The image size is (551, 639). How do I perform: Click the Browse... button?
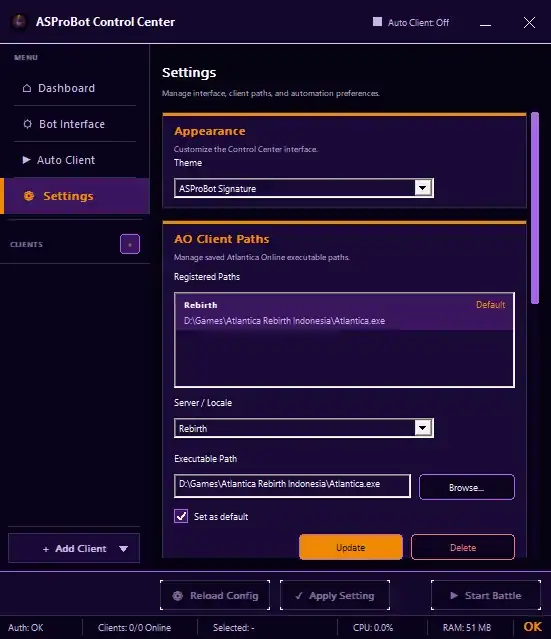click(467, 487)
